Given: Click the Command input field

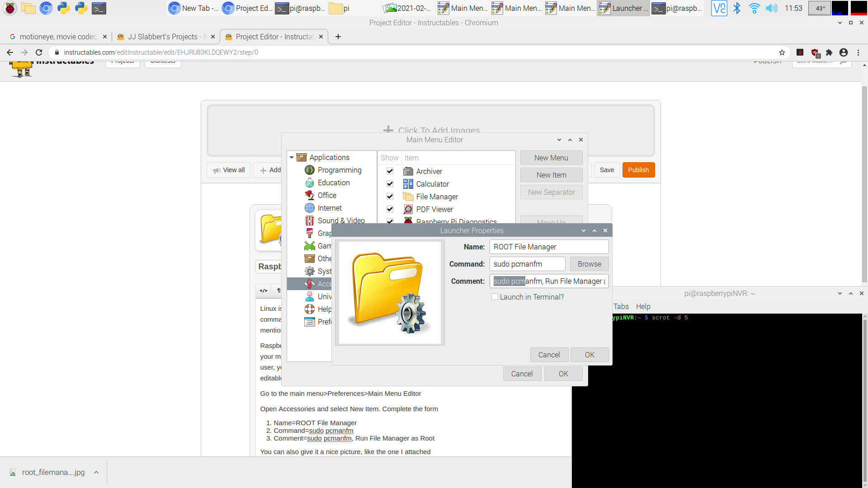Looking at the screenshot, I should pos(527,264).
